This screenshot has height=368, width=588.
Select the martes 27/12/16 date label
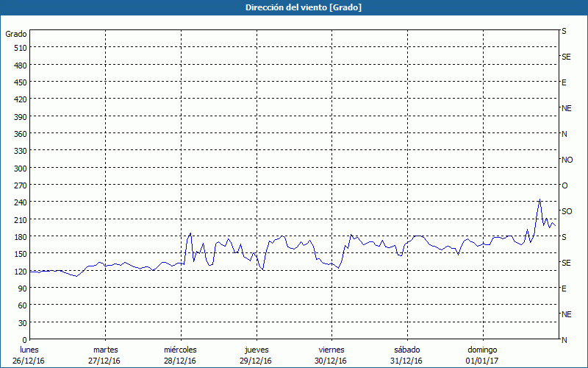105,355
